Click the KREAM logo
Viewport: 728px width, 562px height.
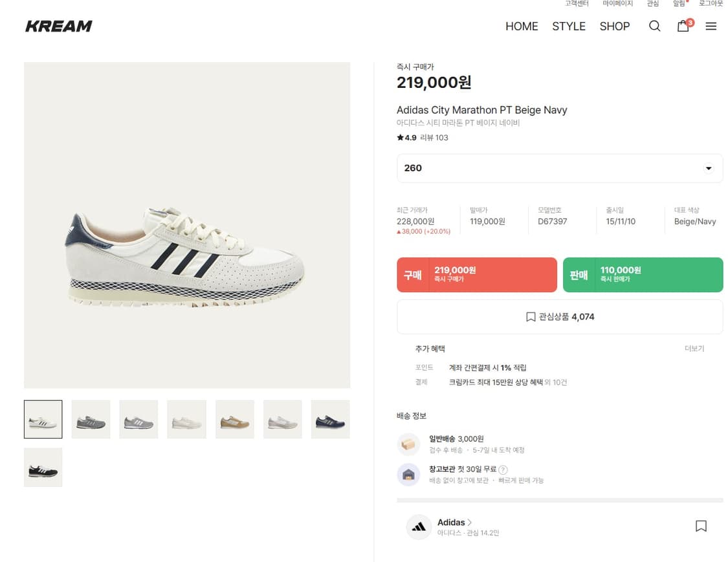(59, 27)
